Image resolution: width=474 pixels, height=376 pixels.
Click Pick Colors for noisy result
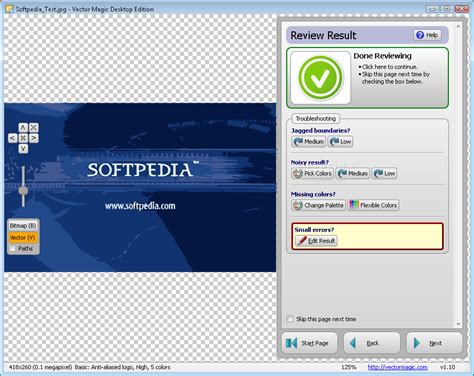tap(312, 173)
